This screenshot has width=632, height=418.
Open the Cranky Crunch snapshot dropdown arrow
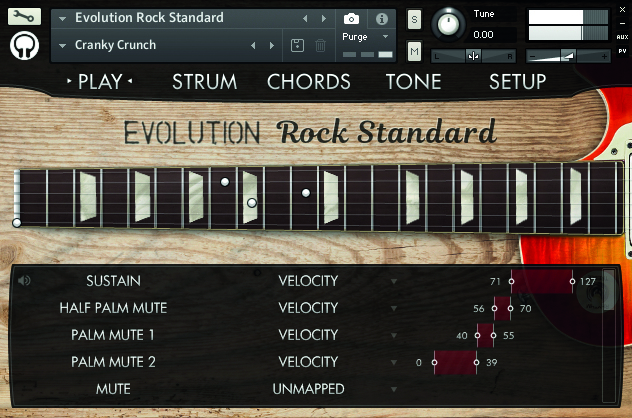point(62,46)
